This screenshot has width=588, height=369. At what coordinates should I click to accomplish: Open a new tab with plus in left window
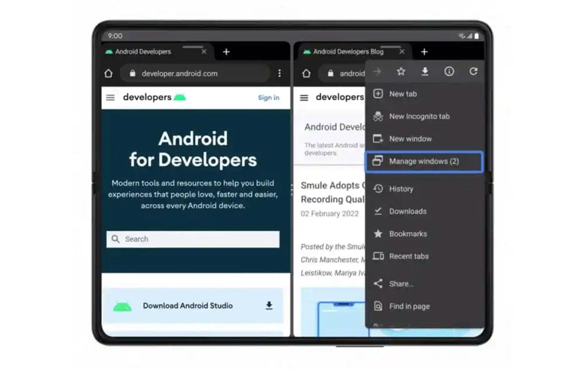click(x=226, y=52)
